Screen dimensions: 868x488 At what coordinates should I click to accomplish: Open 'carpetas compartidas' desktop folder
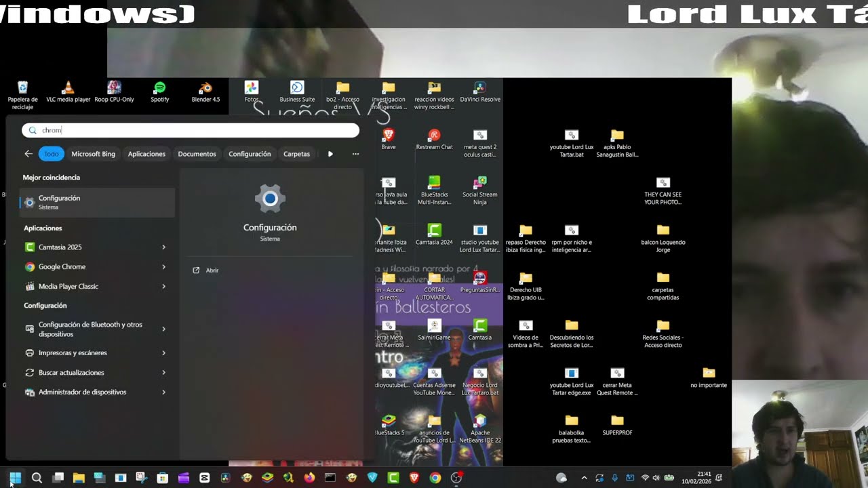(663, 285)
